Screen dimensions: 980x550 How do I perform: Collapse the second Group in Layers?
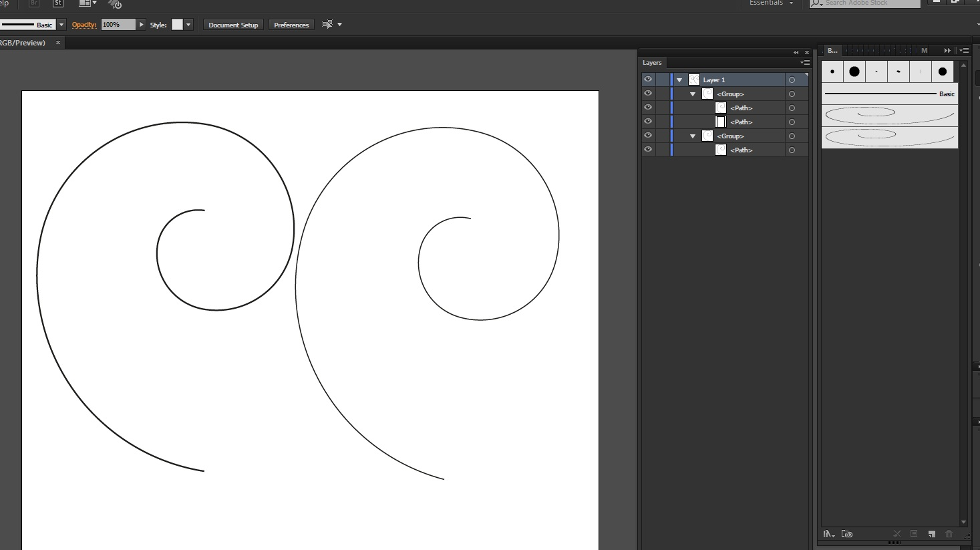coord(693,136)
